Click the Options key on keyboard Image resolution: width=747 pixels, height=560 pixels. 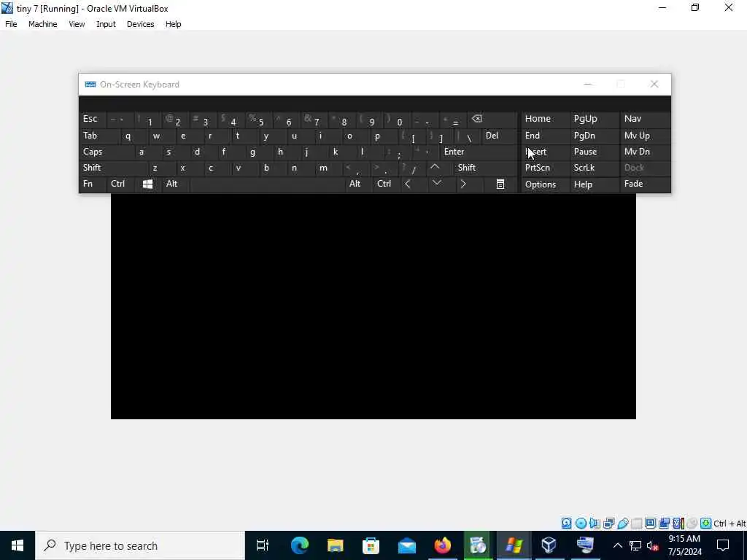click(545, 184)
